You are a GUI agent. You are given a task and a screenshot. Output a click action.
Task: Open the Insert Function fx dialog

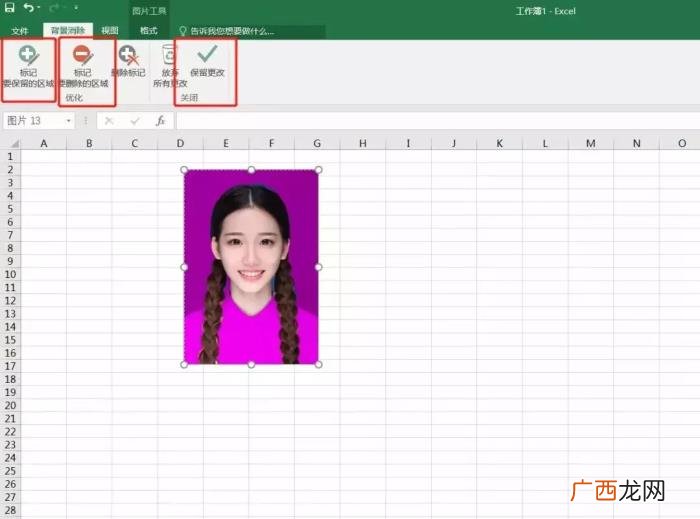[161, 120]
